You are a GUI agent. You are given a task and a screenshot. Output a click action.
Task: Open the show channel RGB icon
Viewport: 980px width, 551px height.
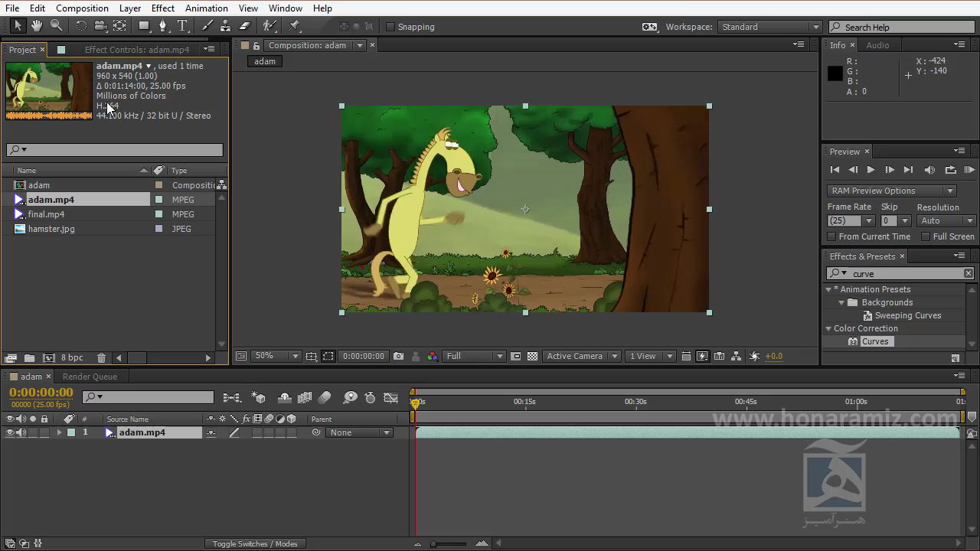coord(433,356)
